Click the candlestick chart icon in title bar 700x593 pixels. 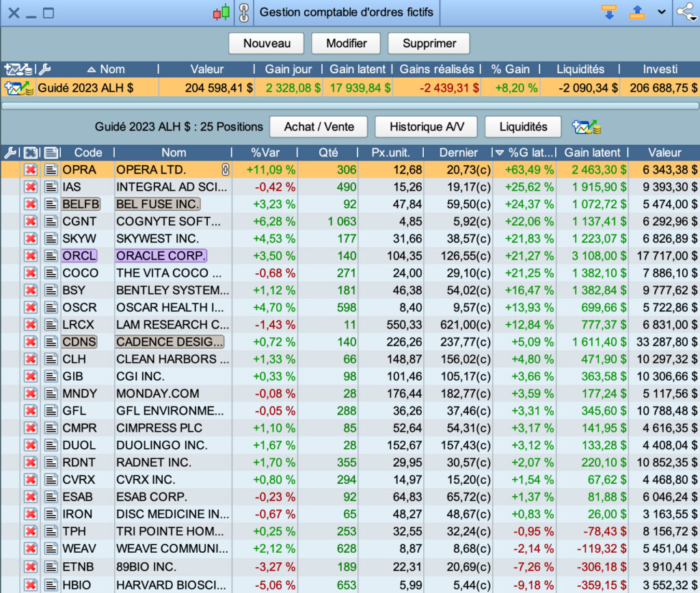(x=221, y=12)
